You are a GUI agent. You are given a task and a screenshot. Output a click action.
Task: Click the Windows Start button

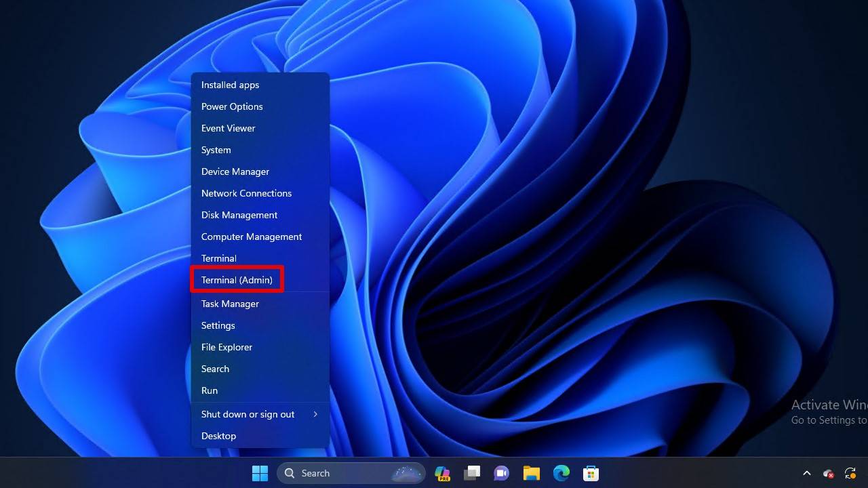(260, 473)
